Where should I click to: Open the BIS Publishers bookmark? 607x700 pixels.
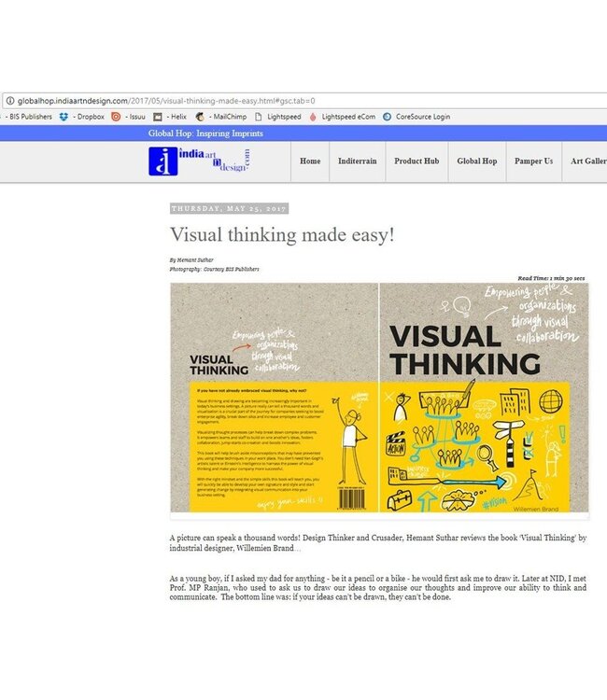pyautogui.click(x=29, y=117)
